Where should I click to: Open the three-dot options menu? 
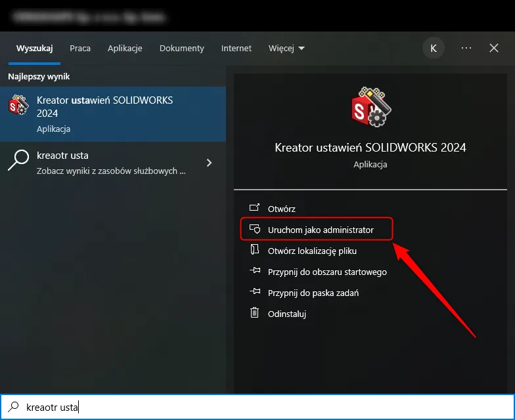pos(466,48)
